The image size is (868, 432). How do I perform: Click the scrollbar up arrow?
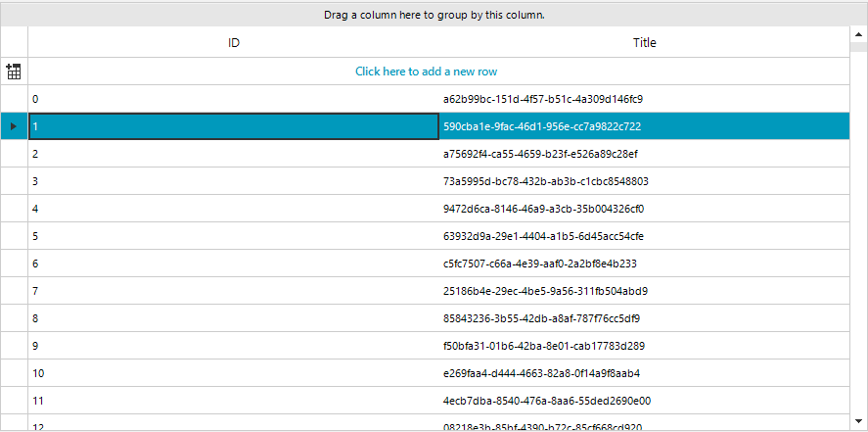pyautogui.click(x=858, y=34)
